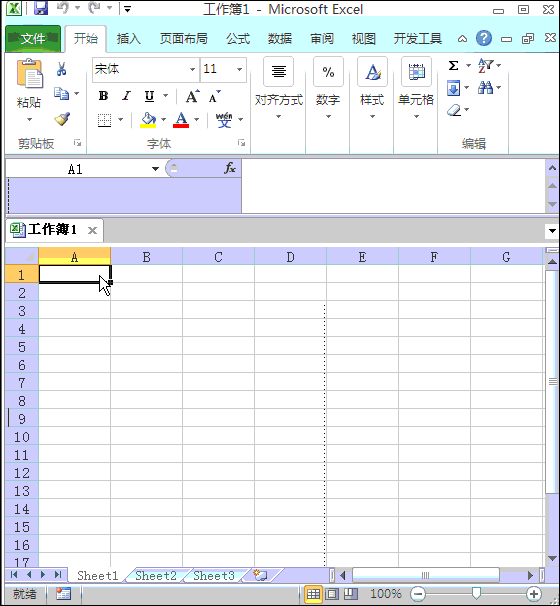Click the macro recording icon in status bar

tap(63, 594)
